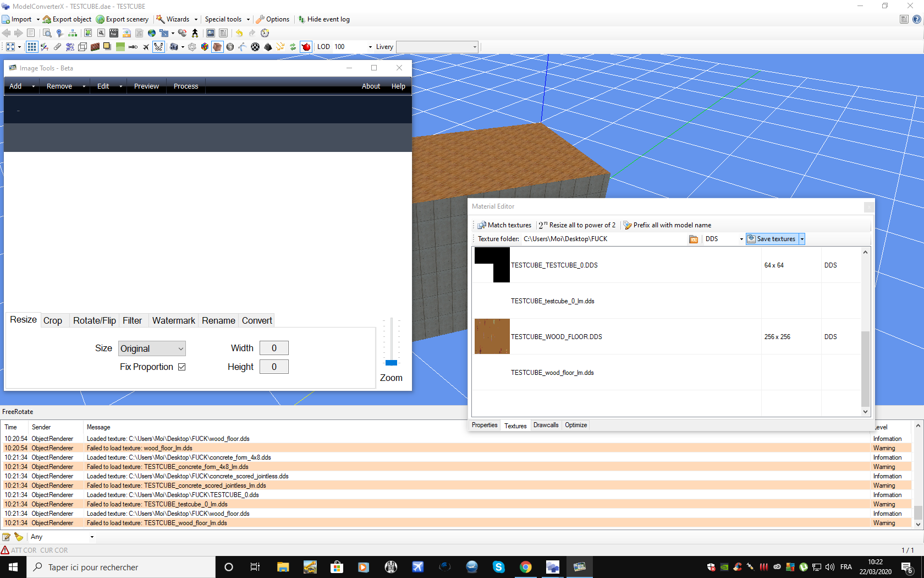Toggle the crossed arrows icon

(x=158, y=47)
